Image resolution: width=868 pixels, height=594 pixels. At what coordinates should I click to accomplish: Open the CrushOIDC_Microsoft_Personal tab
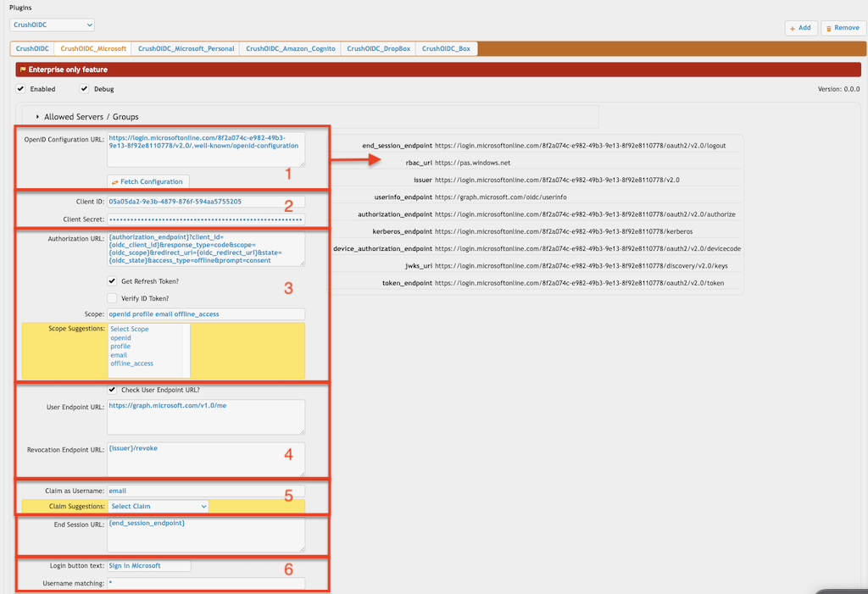click(x=186, y=48)
